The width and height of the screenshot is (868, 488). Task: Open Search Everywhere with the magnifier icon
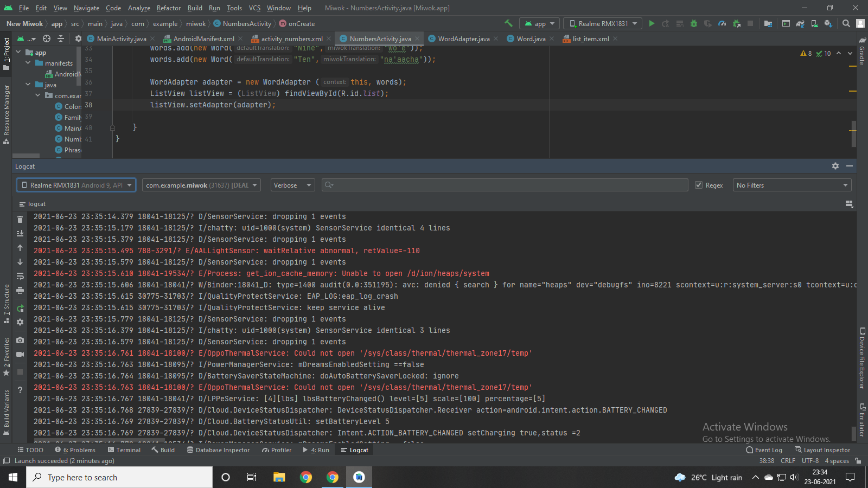point(846,23)
